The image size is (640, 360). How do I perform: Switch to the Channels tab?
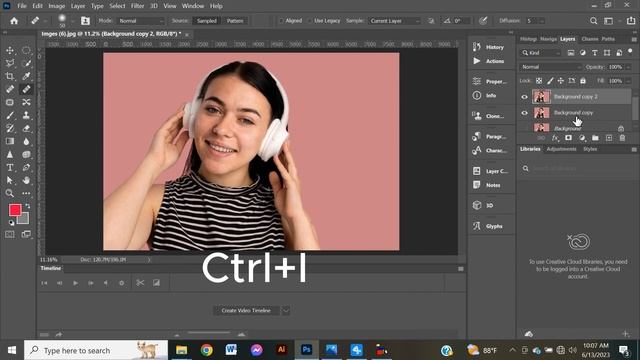pyautogui.click(x=590, y=39)
